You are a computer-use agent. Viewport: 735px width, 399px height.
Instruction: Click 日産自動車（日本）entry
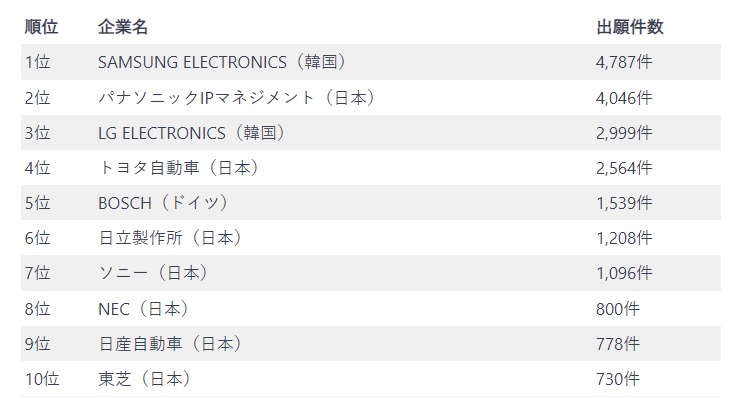coord(170,344)
